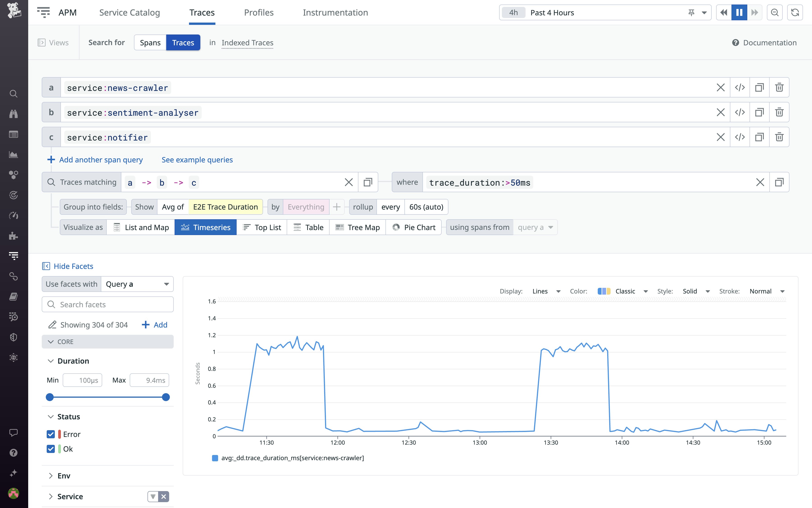Image resolution: width=812 pixels, height=508 pixels.
Task: Pause live data with the pause button
Action: pos(739,12)
